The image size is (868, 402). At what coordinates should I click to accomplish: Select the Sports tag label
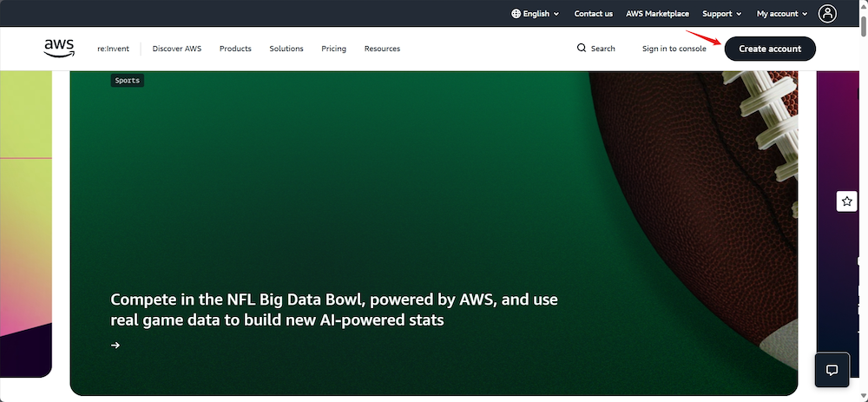click(128, 80)
